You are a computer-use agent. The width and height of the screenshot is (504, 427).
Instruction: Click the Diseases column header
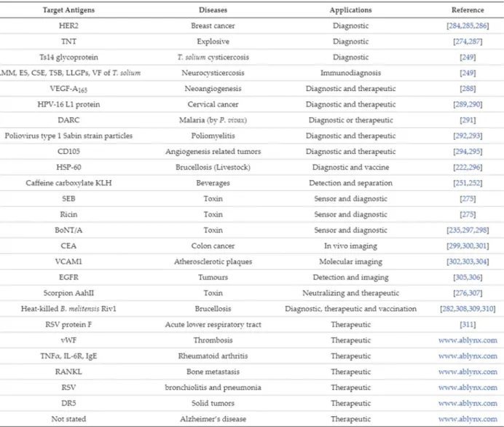click(x=213, y=10)
